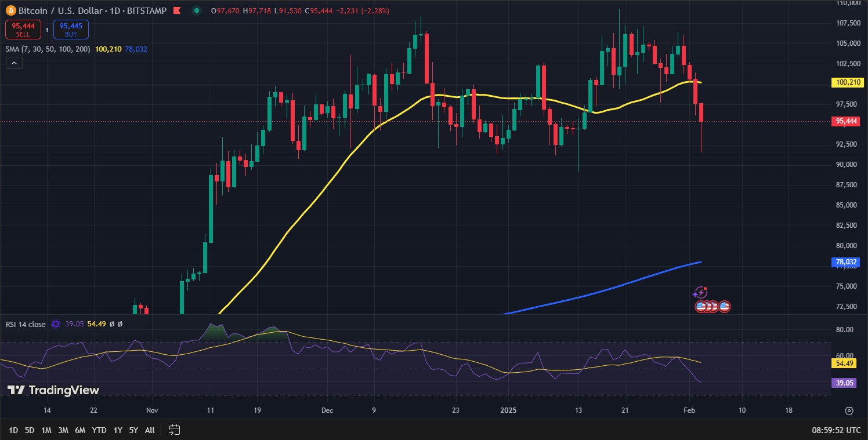
Task: Click the 82,500 price scale label
Action: (x=847, y=226)
